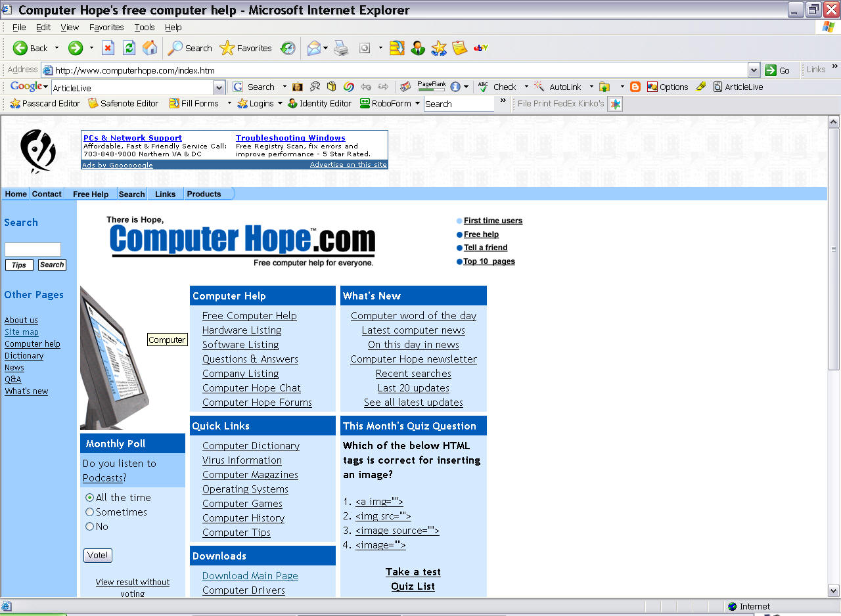
Task: Click in the site search text field
Action: [33, 250]
